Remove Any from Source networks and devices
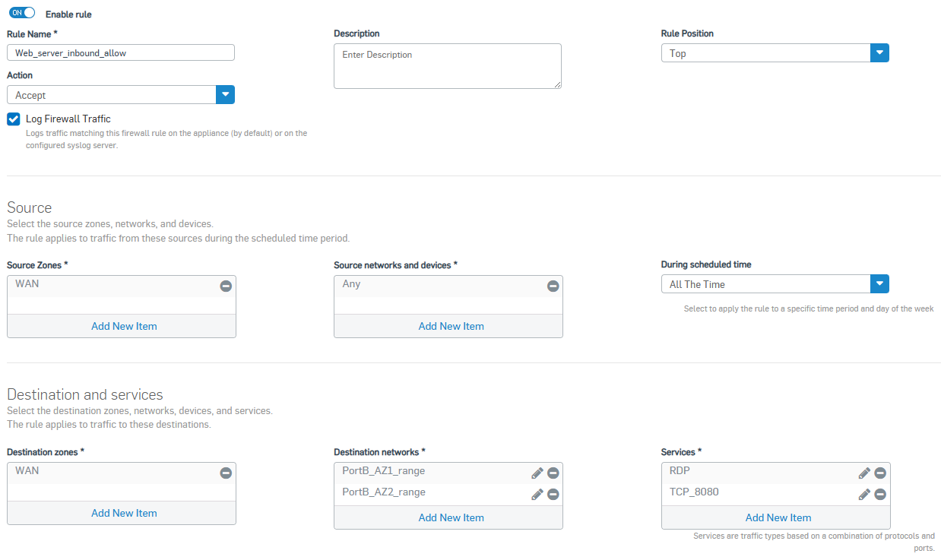 pyautogui.click(x=553, y=286)
